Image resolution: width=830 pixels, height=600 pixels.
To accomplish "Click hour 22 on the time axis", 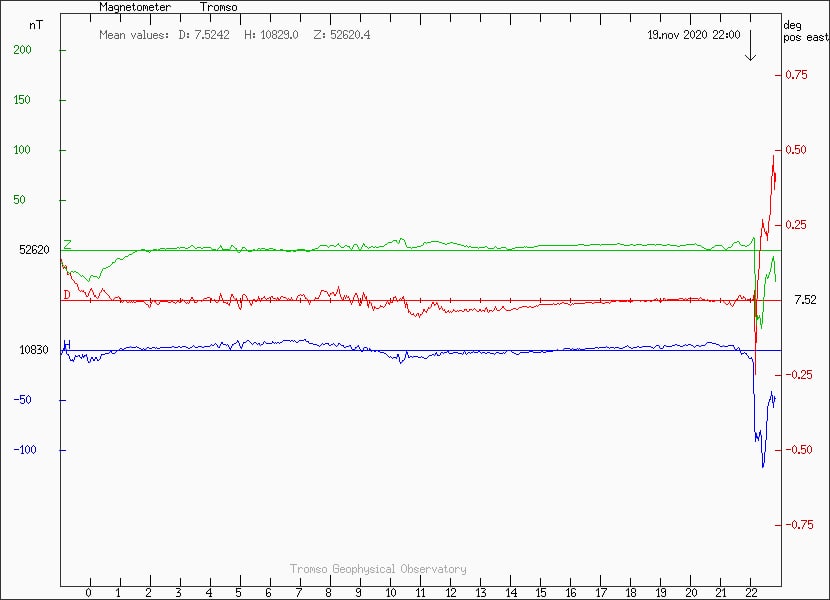I will click(x=751, y=593).
